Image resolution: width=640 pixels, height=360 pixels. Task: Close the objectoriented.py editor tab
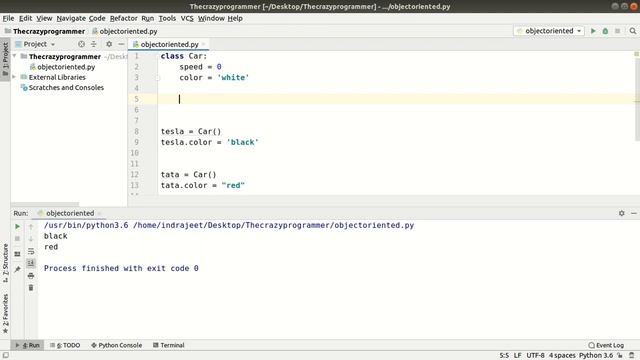tap(203, 44)
